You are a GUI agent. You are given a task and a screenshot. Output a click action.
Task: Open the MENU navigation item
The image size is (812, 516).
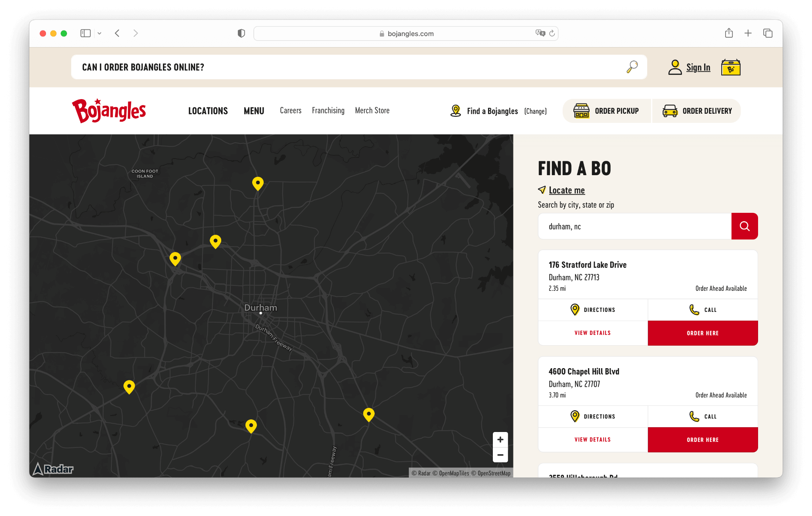point(254,111)
